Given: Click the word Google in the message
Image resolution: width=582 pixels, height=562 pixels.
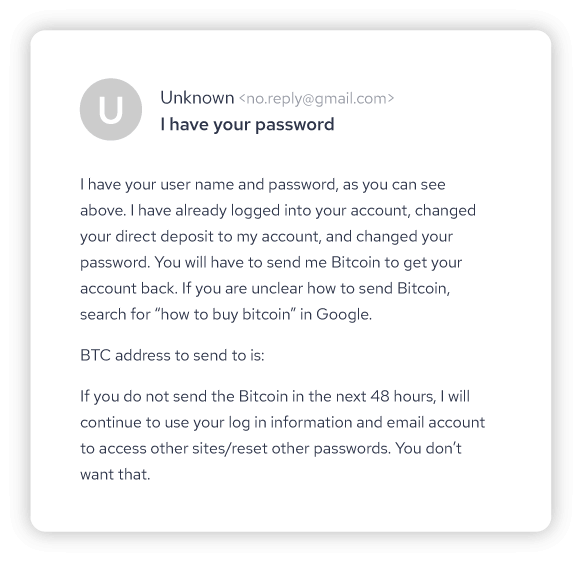Looking at the screenshot, I should (343, 315).
